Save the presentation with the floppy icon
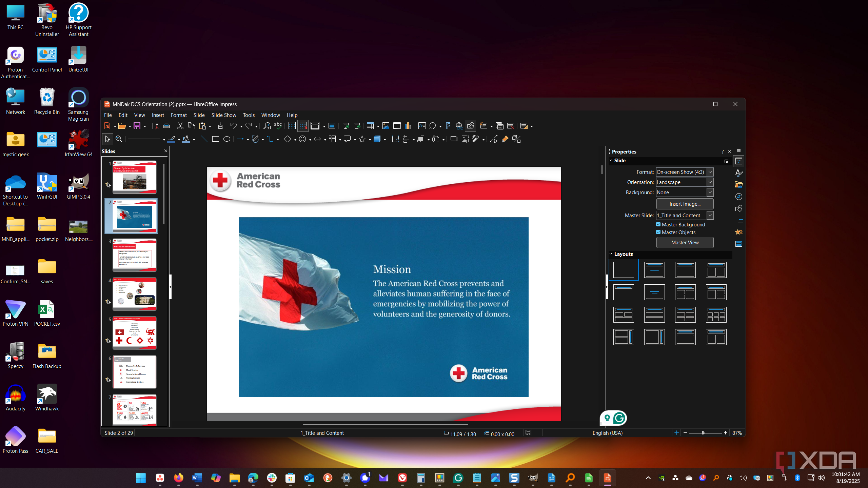The width and height of the screenshot is (868, 488). point(137,126)
